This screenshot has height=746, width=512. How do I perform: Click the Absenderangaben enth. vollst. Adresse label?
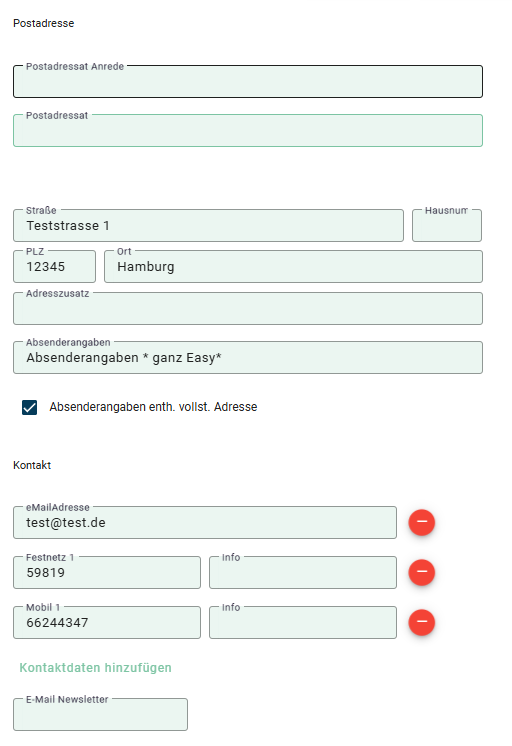tap(153, 407)
